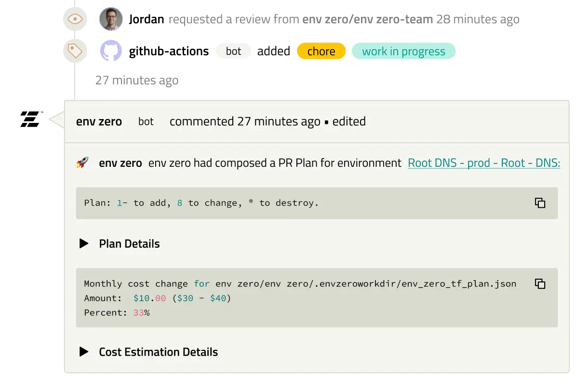Image resolution: width=588 pixels, height=389 pixels.
Task: Click the chore label
Action: (321, 51)
